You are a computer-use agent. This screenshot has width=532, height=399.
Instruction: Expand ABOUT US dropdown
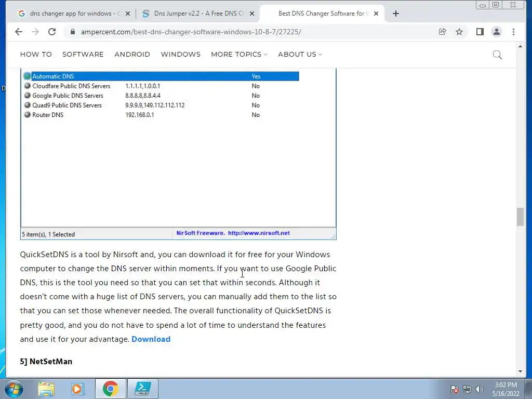pos(300,54)
